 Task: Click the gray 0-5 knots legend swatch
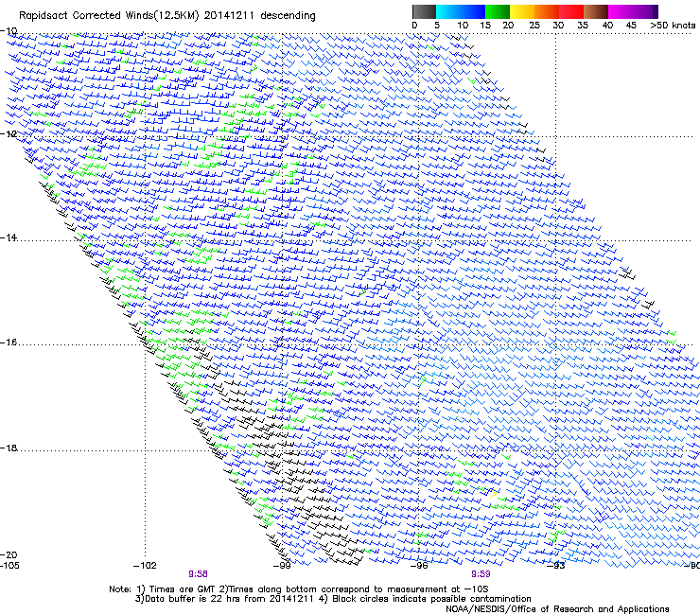pos(424,11)
